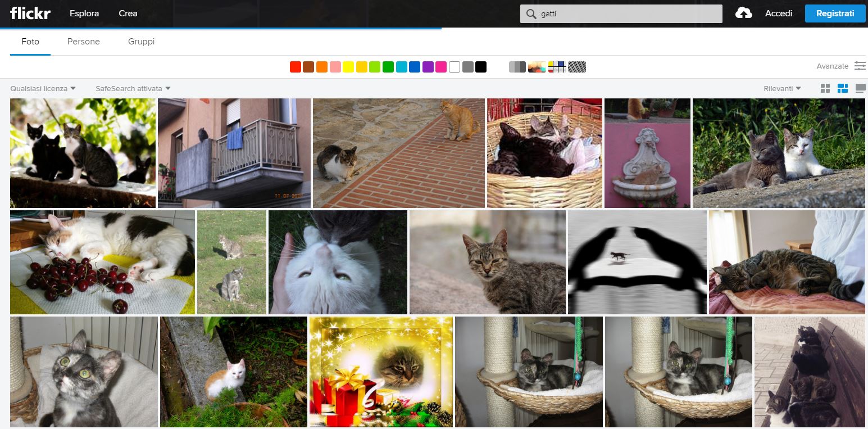Open the cat with cherries photo
Screen dimensions: 868x429
coord(102,262)
